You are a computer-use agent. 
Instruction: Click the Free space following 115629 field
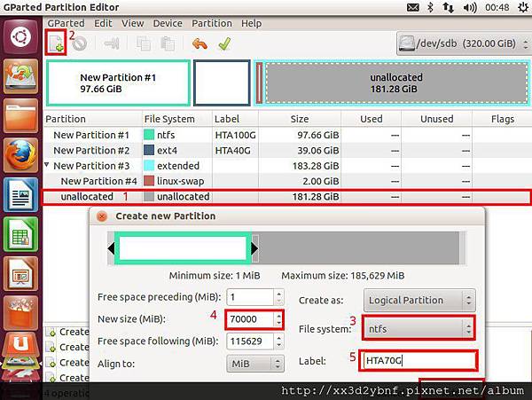pyautogui.click(x=250, y=341)
